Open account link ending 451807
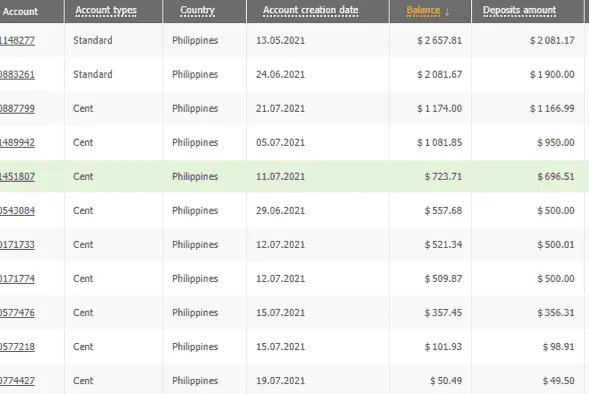Screen dimensions: 589x394 (x=17, y=177)
